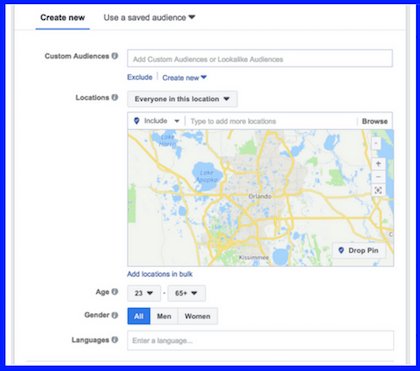Click the Locations info icon
This screenshot has width=420, height=371.
[x=115, y=97]
